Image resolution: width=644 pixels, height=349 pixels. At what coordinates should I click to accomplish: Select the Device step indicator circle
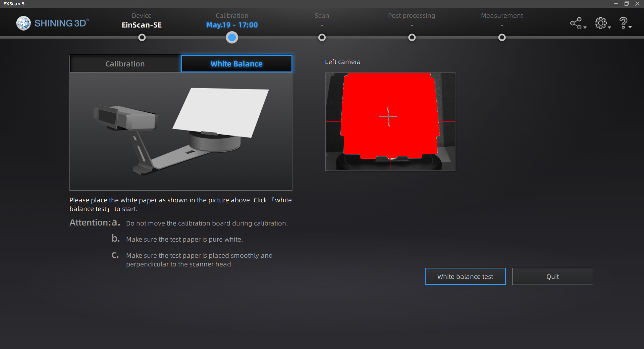click(142, 38)
